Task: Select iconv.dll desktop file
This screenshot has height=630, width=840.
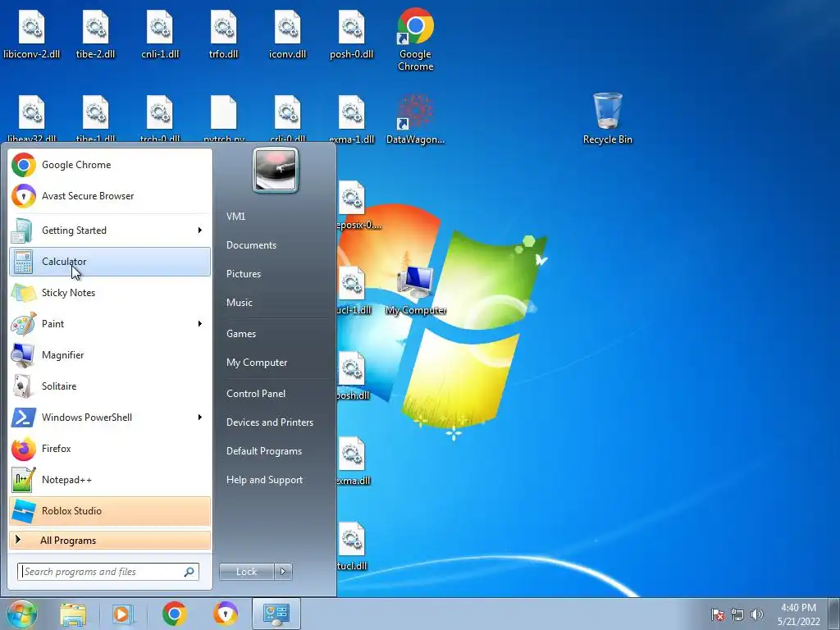Action: coord(288,33)
